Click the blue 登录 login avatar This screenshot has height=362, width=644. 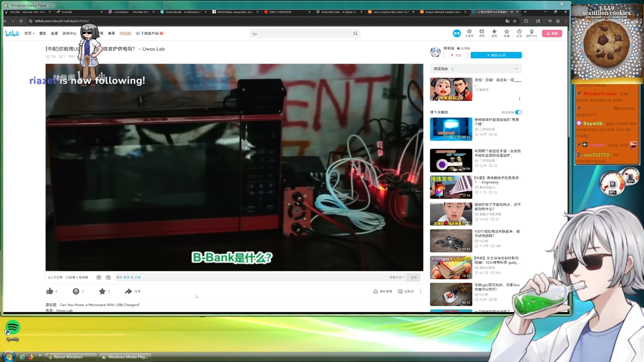[x=456, y=33]
